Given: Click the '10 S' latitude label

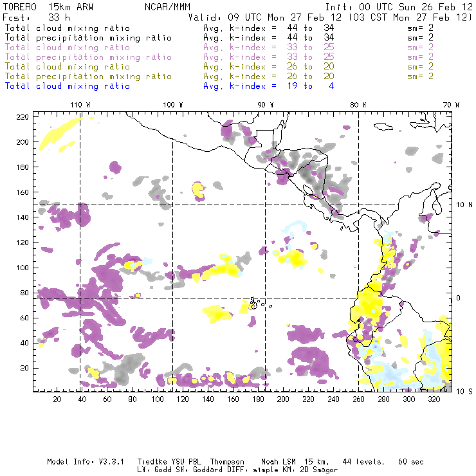Looking at the screenshot, I should [x=464, y=392].
